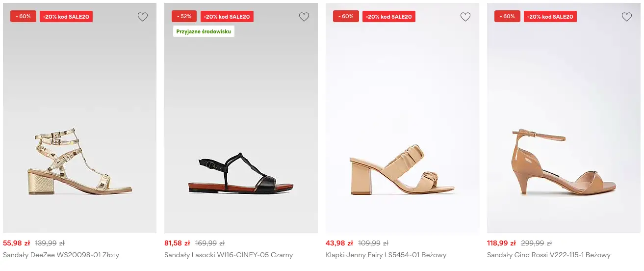This screenshot has height=271, width=644.
Task: Open "Sandały DeeZee WS20098-01 Złoty" product link
Action: 61,255
